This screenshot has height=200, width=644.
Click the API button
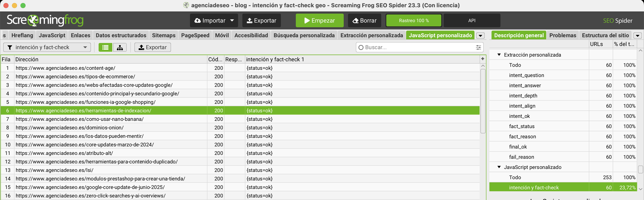(472, 20)
